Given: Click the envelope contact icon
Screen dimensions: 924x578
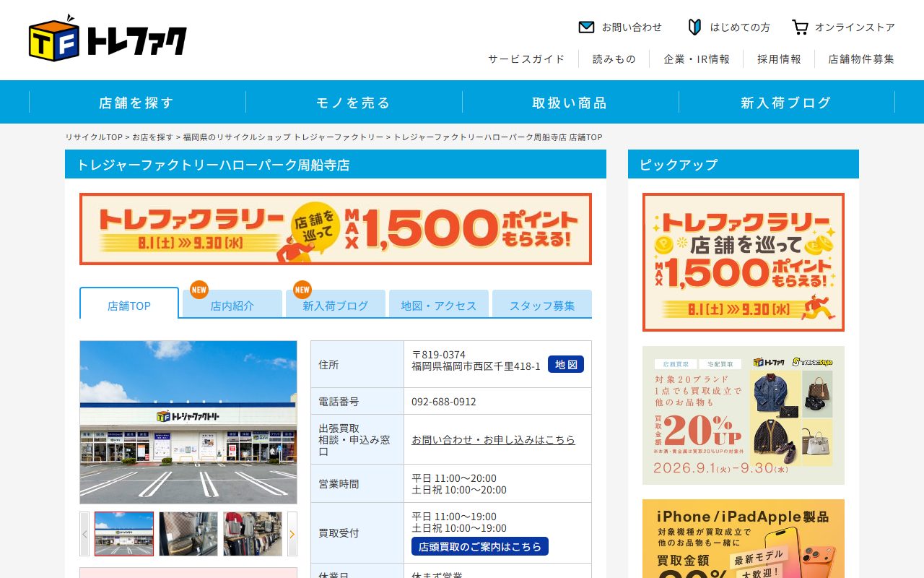Looking at the screenshot, I should pyautogui.click(x=586, y=27).
